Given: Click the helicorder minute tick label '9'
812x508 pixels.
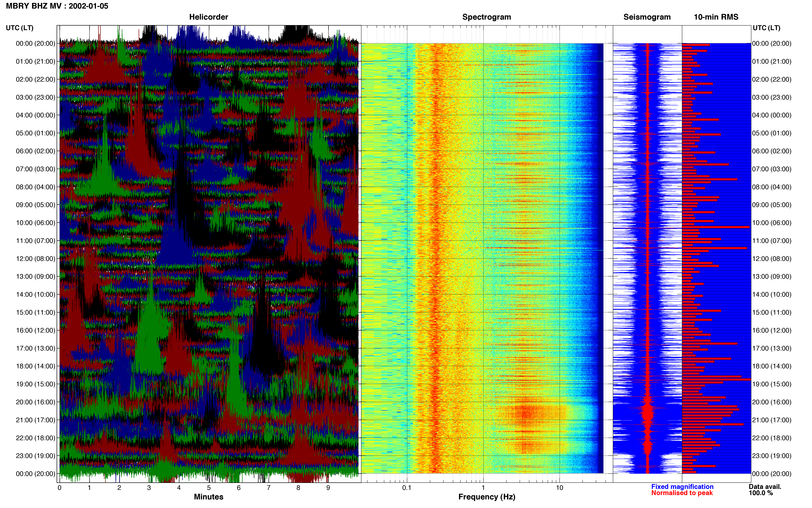Looking at the screenshot, I should 328,488.
